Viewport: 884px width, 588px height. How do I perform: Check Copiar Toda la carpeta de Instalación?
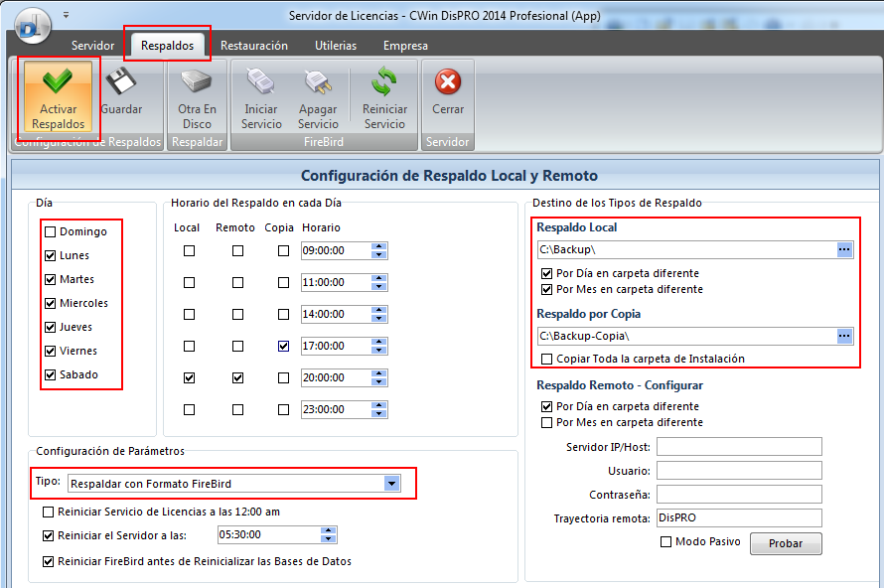pyautogui.click(x=546, y=359)
